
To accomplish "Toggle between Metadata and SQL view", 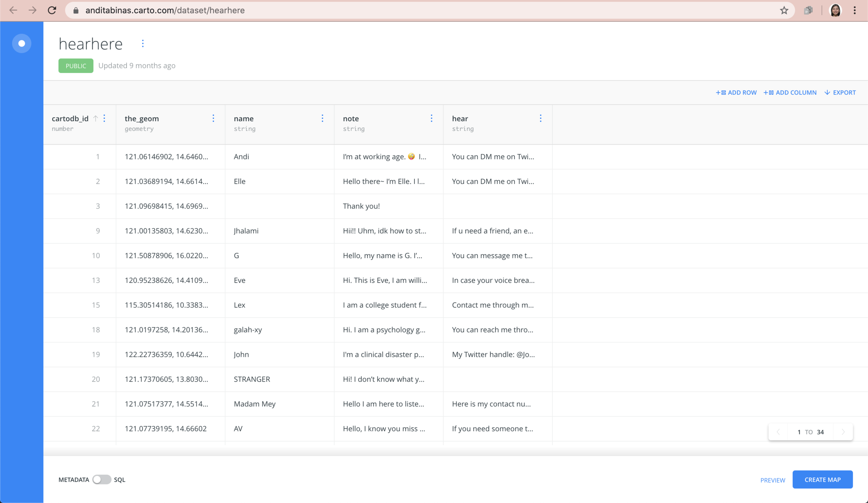I will pos(102,480).
